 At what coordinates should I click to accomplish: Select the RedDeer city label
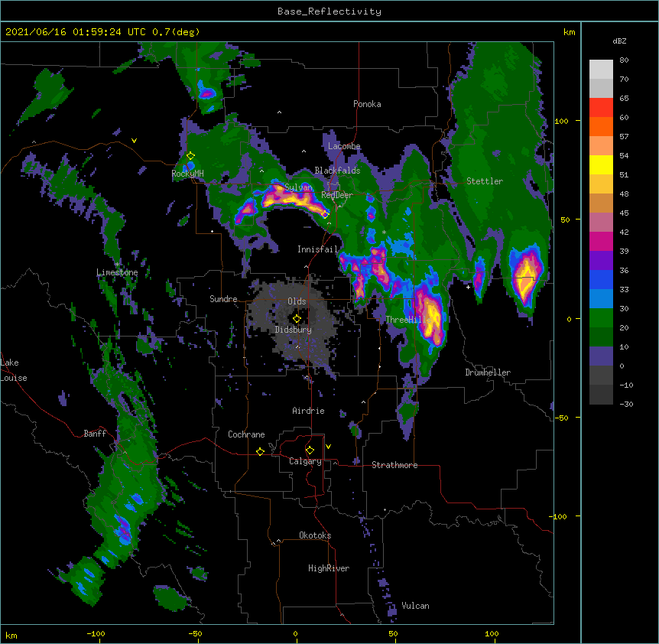tap(337, 195)
